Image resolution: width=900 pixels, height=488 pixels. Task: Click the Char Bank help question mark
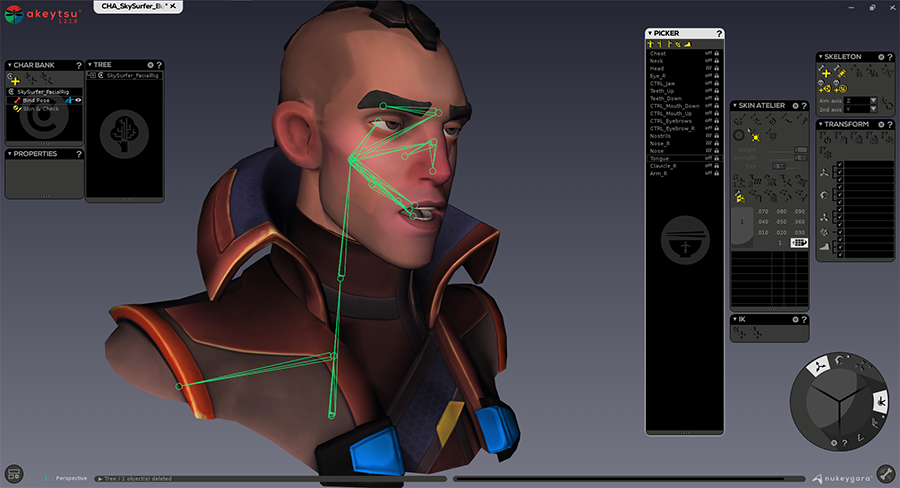tap(79, 65)
